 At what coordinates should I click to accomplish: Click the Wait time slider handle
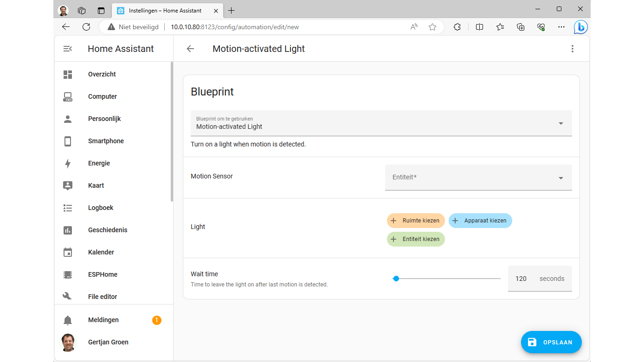coord(396,279)
